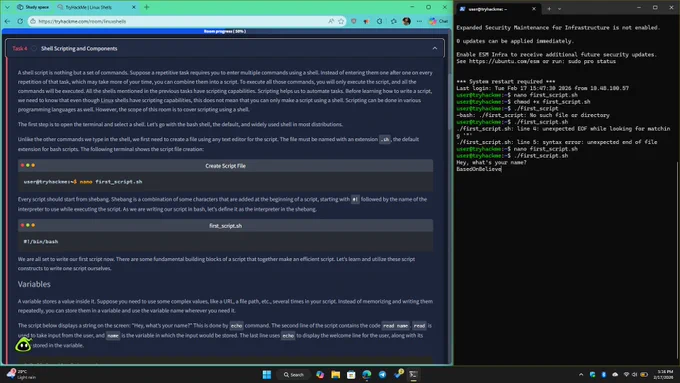Open the checkmark app on taskbar
Image resolution: width=680 pixels, height=383 pixels.
(x=398, y=374)
